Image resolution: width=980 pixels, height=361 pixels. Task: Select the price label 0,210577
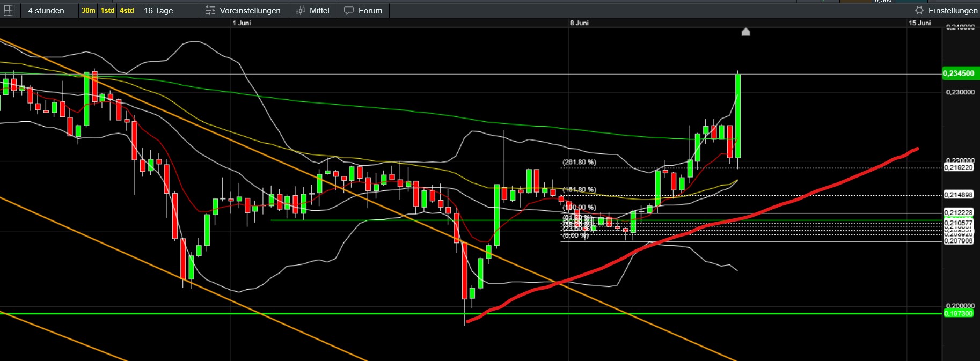pos(959,223)
